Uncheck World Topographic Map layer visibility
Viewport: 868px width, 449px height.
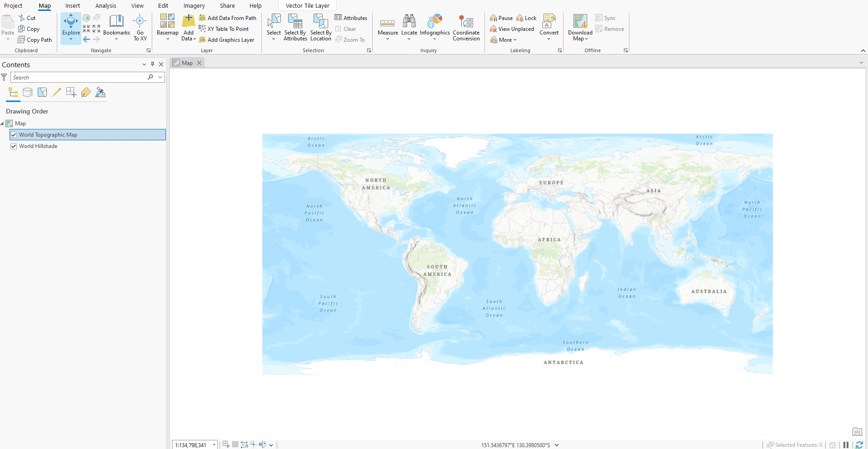(x=14, y=135)
